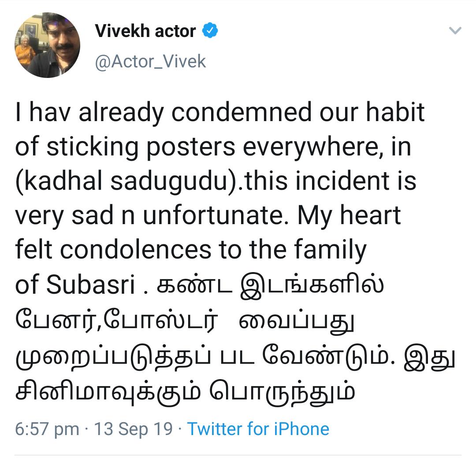Viewport: 476px width, 465px height.
Task: Open the tweet options chevron menu
Action: coord(454,31)
